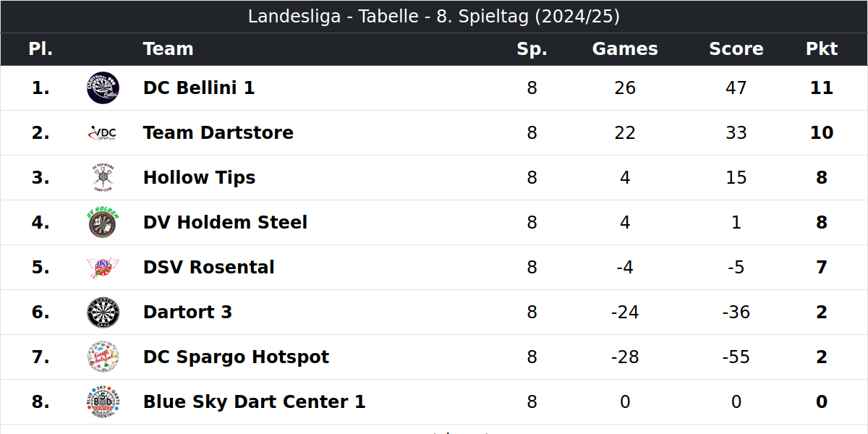Viewport: 868px width, 434px height.
Task: Open the DC Bellini 1 team name
Action: point(199,88)
